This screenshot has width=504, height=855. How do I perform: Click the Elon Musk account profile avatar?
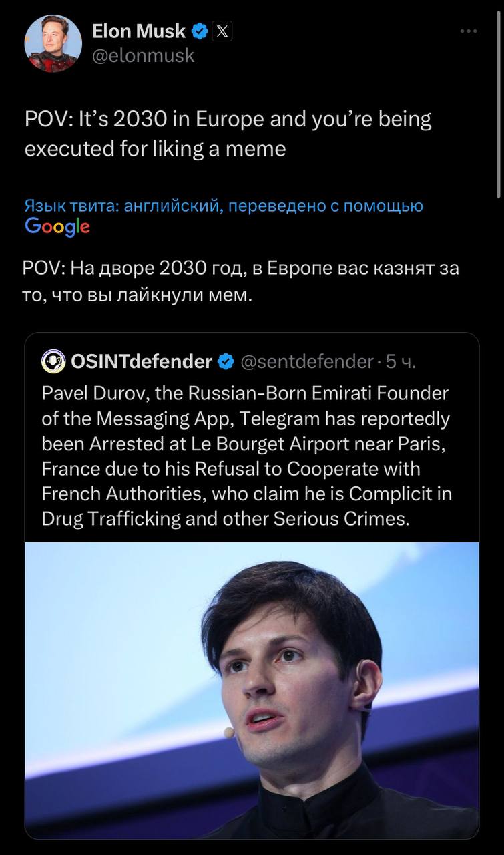pyautogui.click(x=53, y=43)
